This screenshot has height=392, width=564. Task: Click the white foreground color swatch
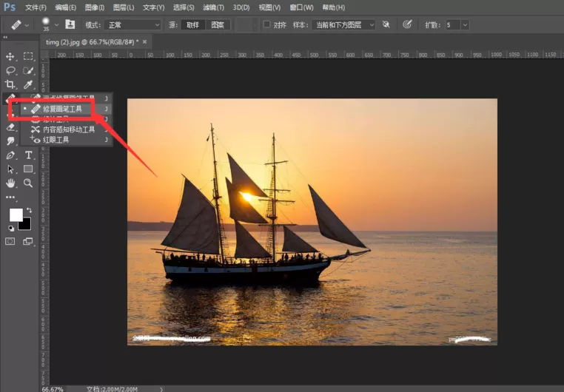pyautogui.click(x=16, y=214)
